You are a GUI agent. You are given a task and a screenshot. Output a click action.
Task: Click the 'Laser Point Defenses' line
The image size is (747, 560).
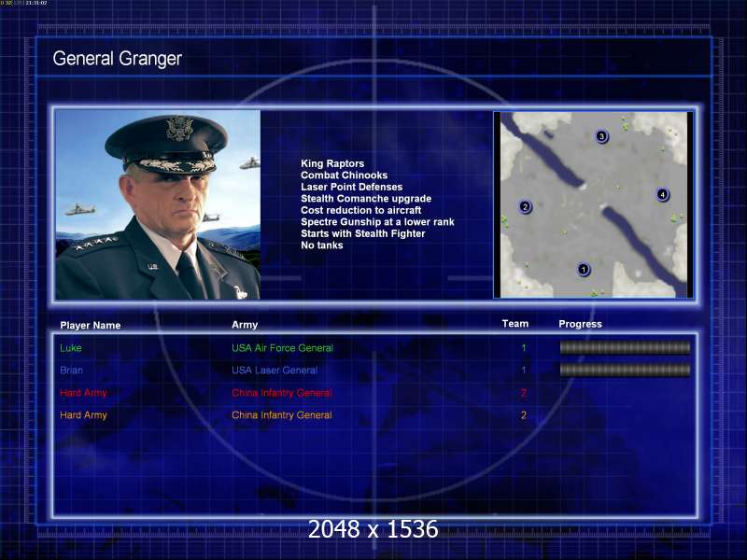point(352,187)
